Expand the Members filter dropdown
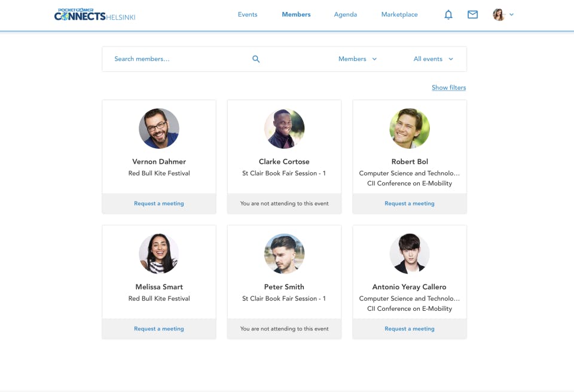The height and width of the screenshot is (392, 574). 358,59
